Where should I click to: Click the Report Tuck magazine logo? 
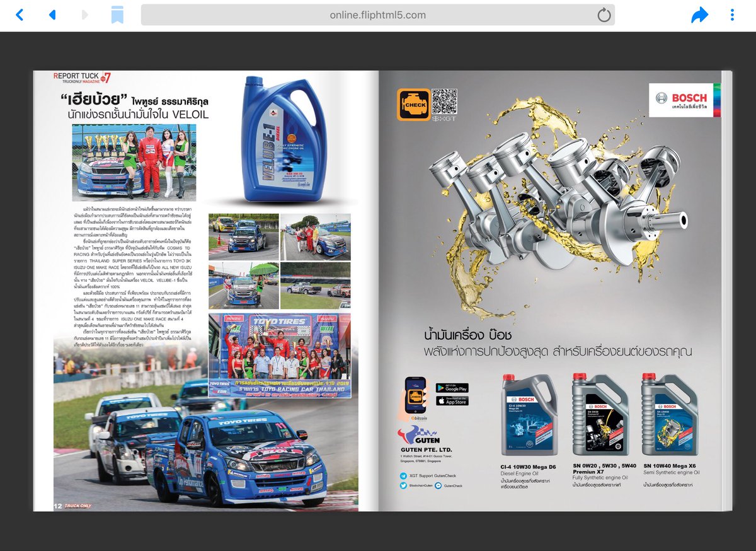tap(82, 78)
